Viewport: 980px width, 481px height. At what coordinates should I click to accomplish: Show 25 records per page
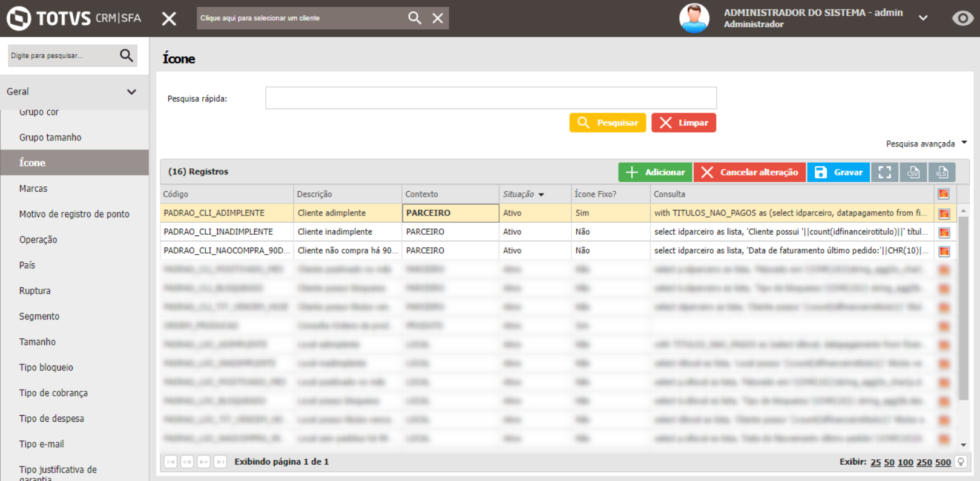pyautogui.click(x=876, y=462)
